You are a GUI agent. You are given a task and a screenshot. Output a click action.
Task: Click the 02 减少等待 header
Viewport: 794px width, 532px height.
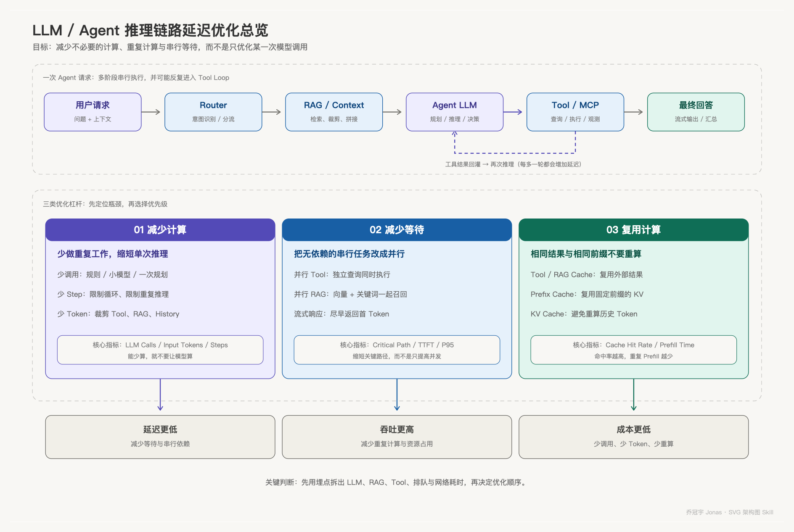(x=397, y=229)
